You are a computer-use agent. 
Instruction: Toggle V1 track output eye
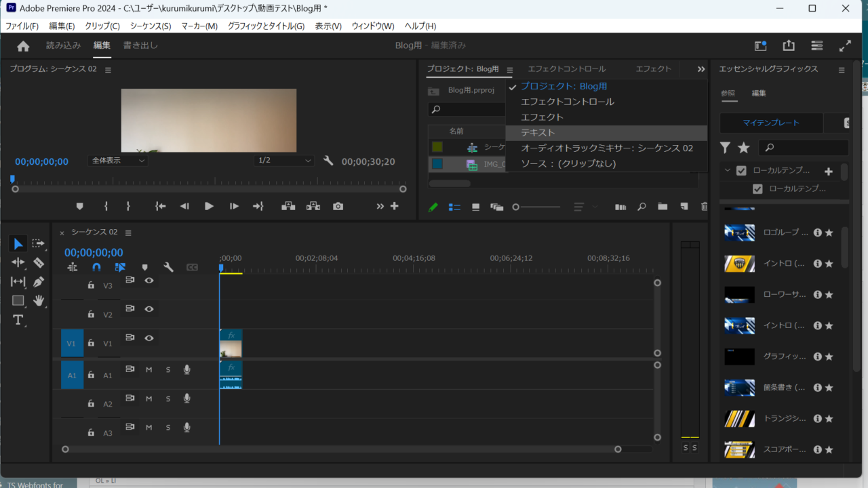point(149,338)
